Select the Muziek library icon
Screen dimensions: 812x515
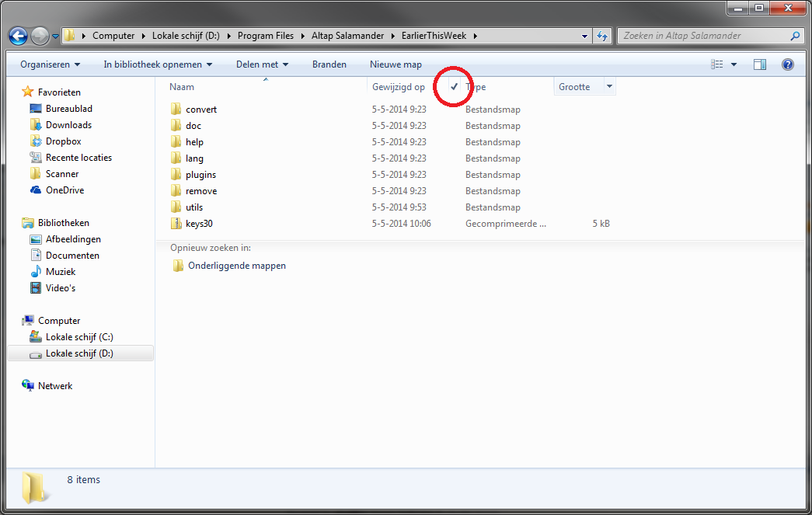pos(36,272)
